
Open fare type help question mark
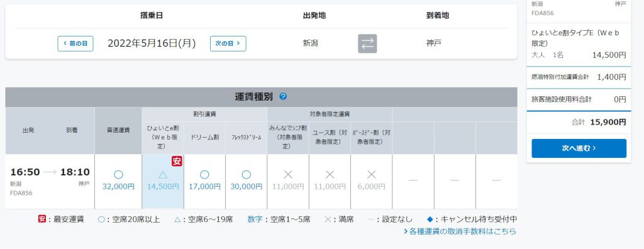[283, 97]
